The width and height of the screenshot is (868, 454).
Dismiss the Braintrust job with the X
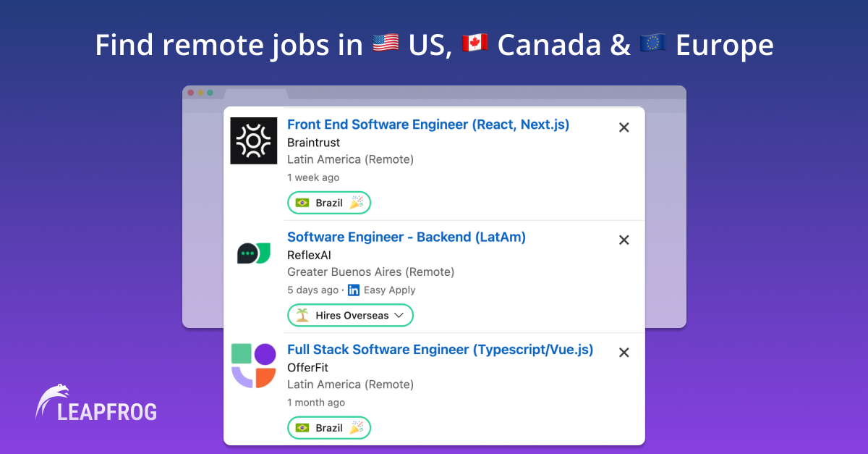coord(624,127)
